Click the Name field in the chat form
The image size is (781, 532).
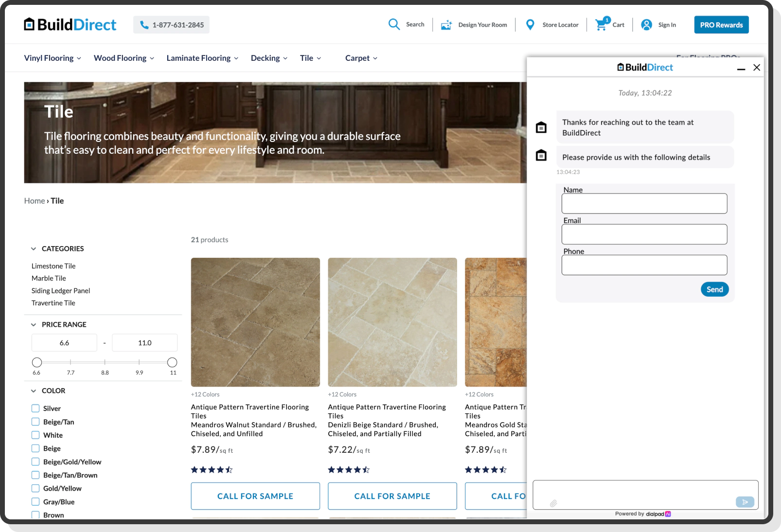click(x=644, y=203)
